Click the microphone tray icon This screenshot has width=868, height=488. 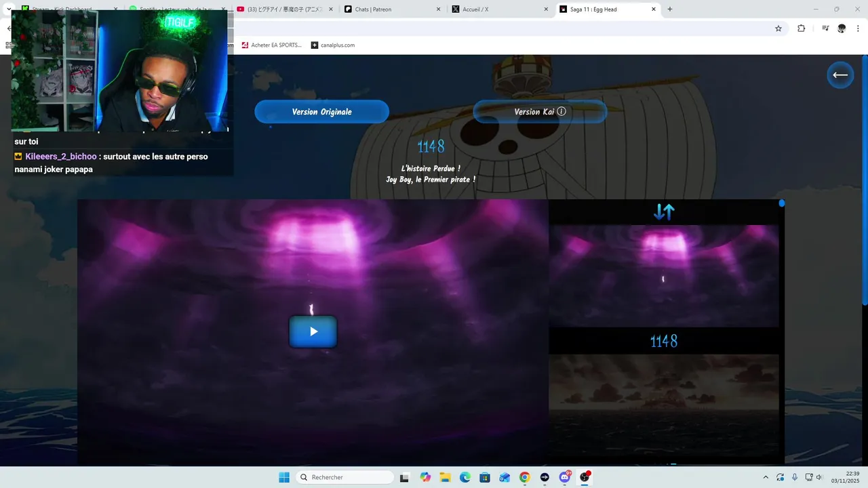795,477
